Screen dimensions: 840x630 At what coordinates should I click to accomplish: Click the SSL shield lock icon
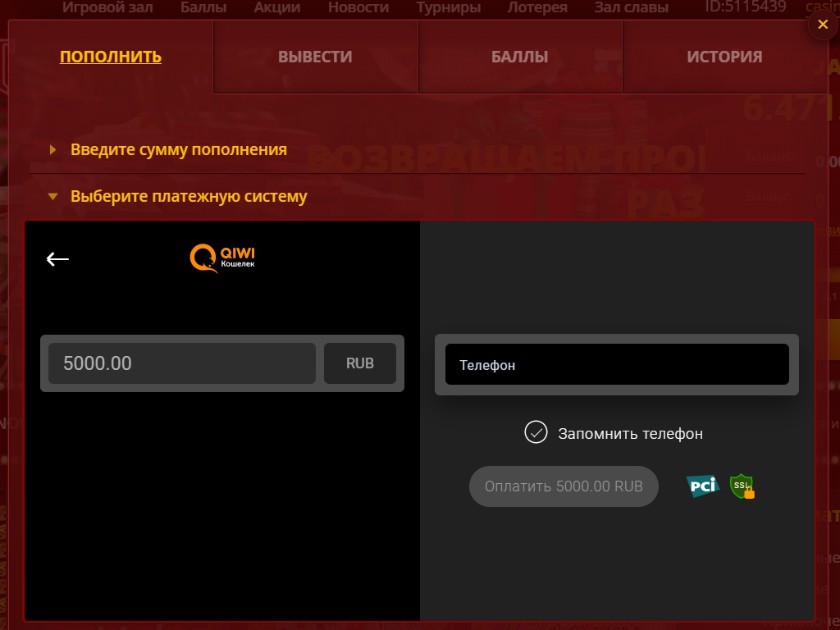coord(742,486)
